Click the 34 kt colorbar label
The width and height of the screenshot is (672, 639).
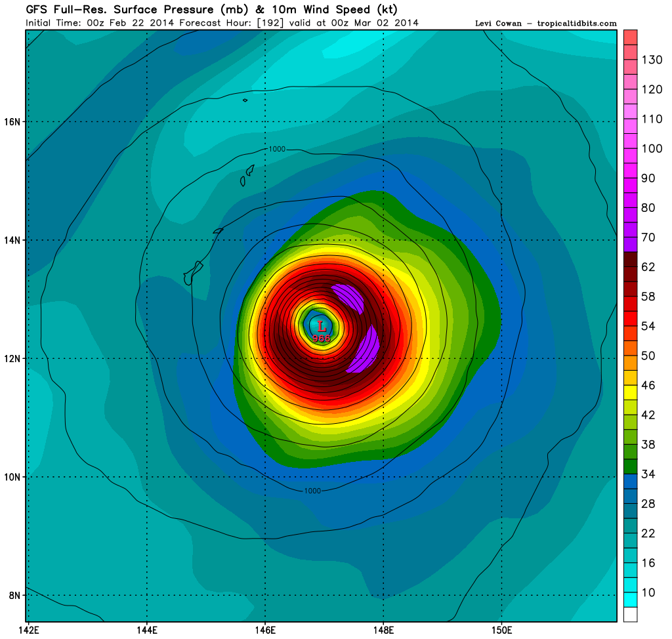(648, 474)
